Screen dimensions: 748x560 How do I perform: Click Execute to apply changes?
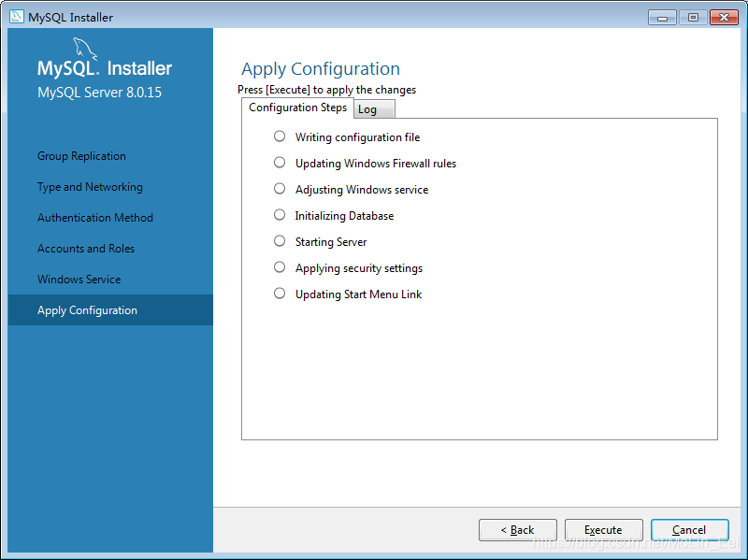[x=603, y=530]
